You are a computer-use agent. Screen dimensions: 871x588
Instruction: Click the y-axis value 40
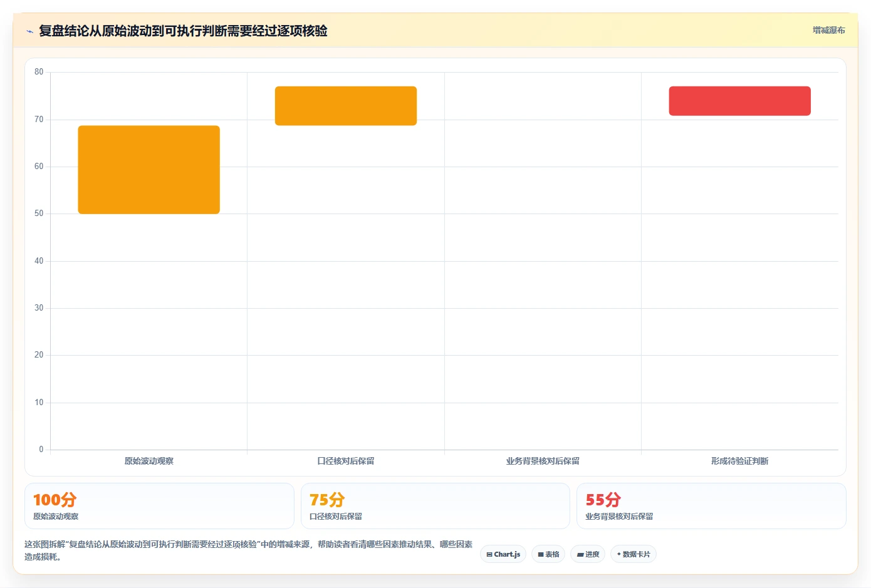[x=39, y=260]
